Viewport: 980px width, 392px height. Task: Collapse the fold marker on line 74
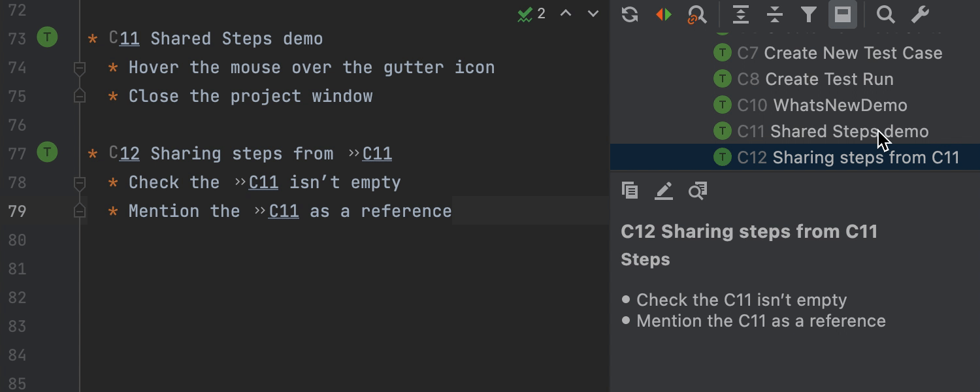click(80, 67)
